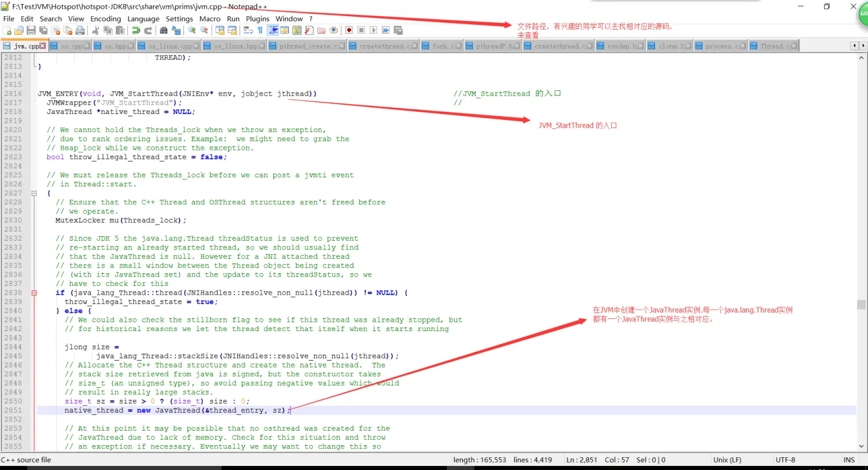Close the jvm.cpp tab
Viewport: 868px width, 470px height.
(x=43, y=46)
